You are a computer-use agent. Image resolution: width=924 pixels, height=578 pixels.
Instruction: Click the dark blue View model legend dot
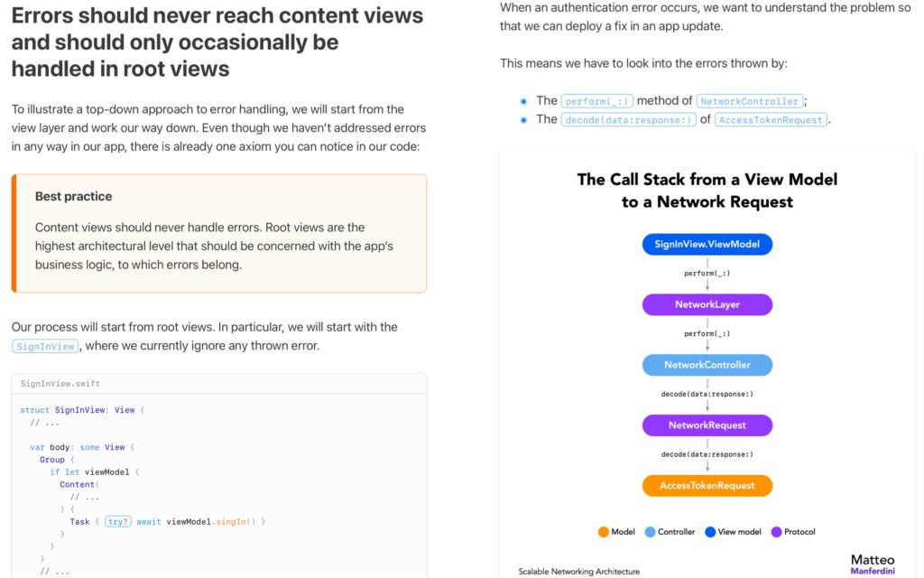pyautogui.click(x=710, y=532)
